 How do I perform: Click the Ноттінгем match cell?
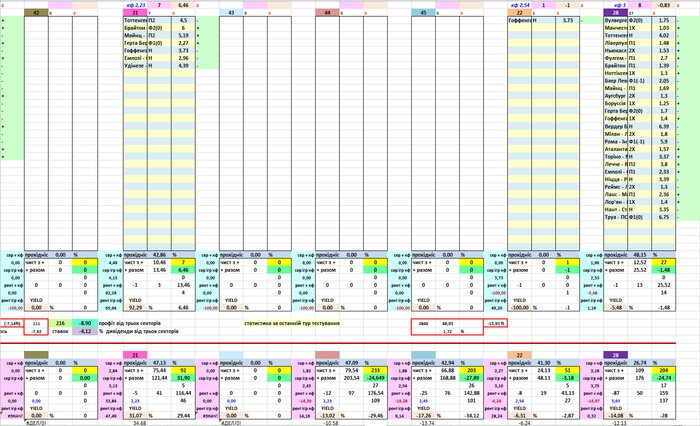pyautogui.click(x=616, y=73)
